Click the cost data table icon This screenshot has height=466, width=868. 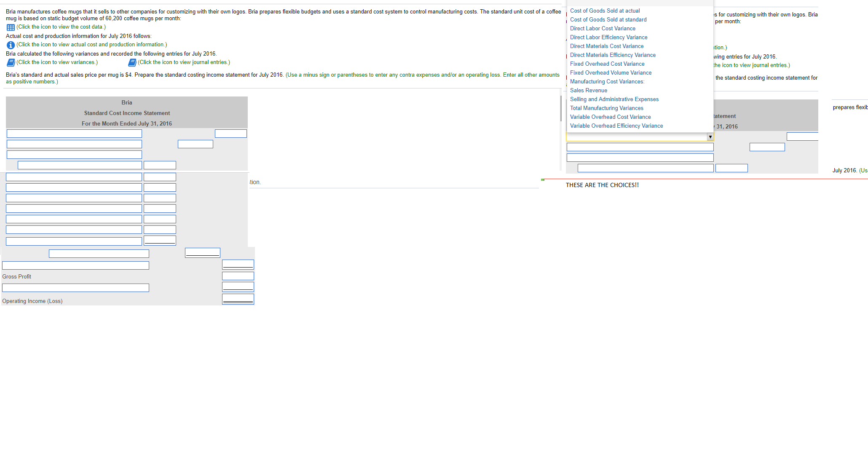tap(11, 27)
